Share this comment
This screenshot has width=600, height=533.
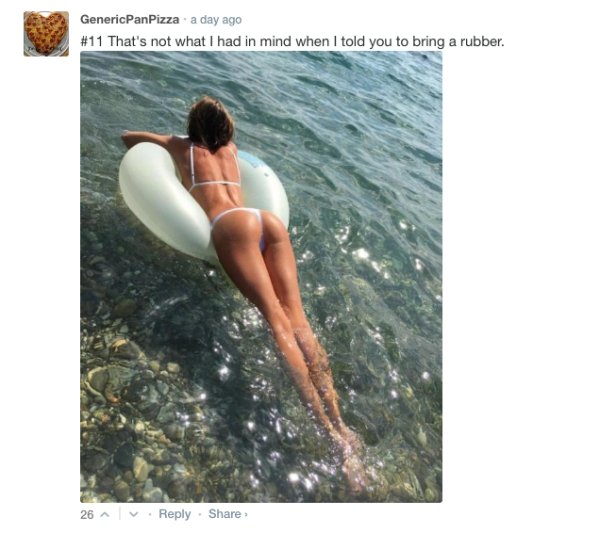click(x=225, y=514)
